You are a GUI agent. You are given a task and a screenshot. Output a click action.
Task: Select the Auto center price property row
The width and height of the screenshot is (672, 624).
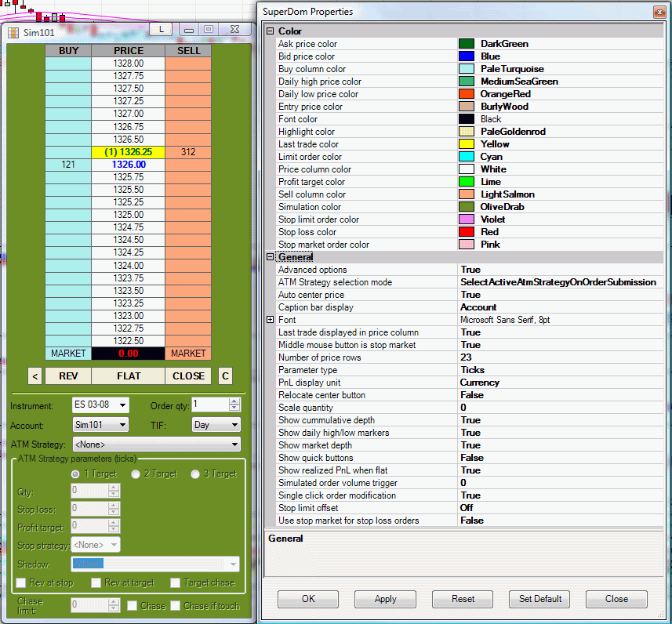coord(470,295)
